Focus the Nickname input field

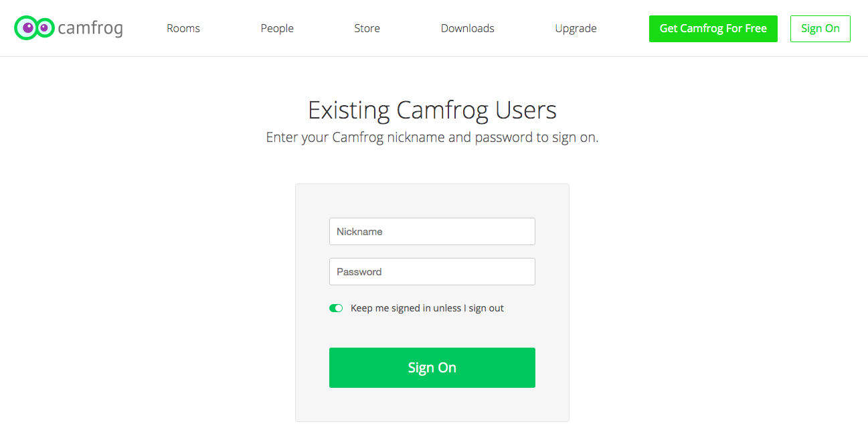coord(432,231)
